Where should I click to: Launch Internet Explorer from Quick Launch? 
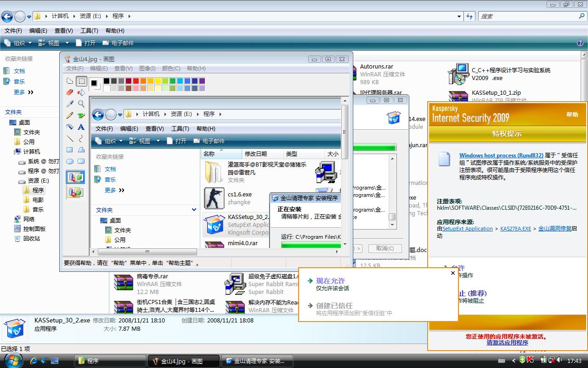click(x=34, y=361)
